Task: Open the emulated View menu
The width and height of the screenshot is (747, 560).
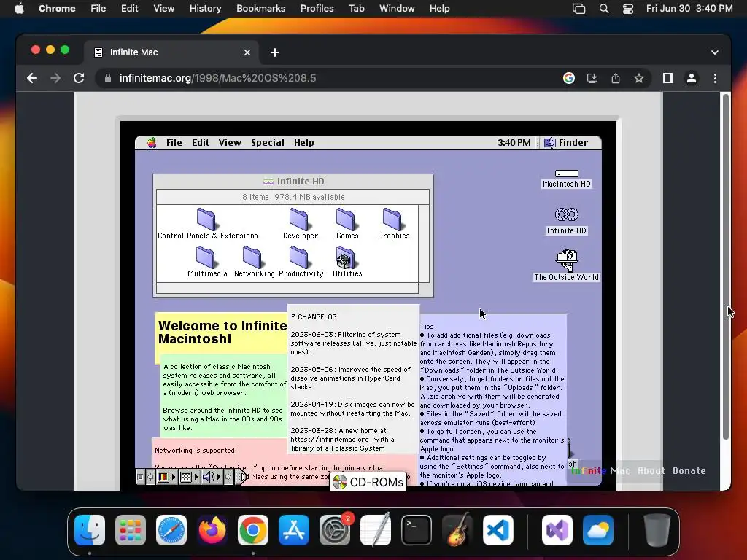Action: (x=230, y=142)
